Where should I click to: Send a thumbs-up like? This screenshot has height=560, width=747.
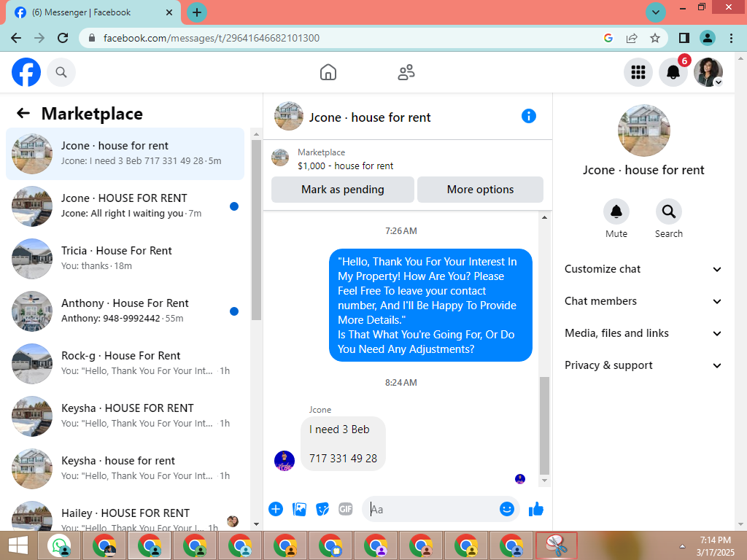coord(536,509)
